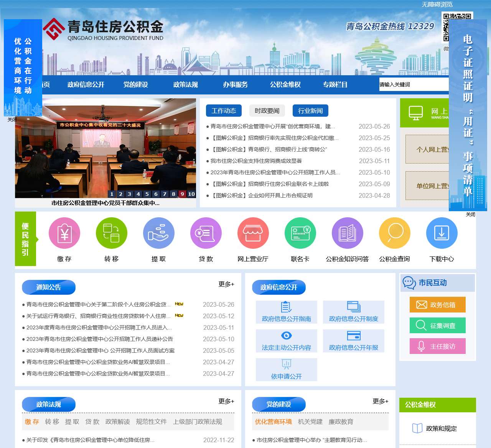Open the 转移 service icon
Screen dimensions: 491x448
111,233
